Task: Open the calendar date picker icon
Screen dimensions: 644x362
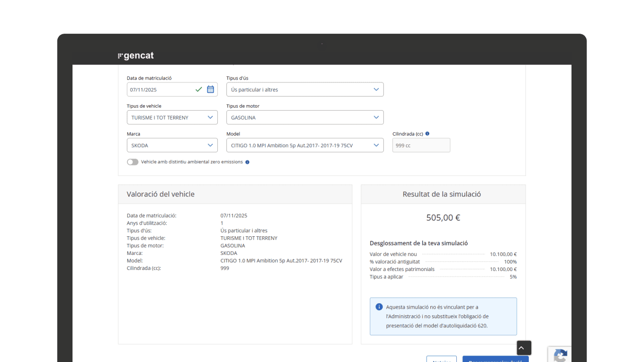Action: (210, 89)
